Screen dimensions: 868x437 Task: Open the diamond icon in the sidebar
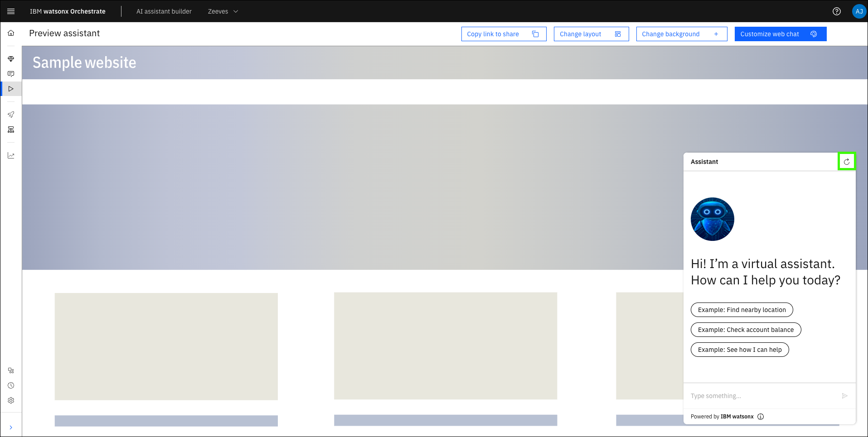tap(11, 59)
